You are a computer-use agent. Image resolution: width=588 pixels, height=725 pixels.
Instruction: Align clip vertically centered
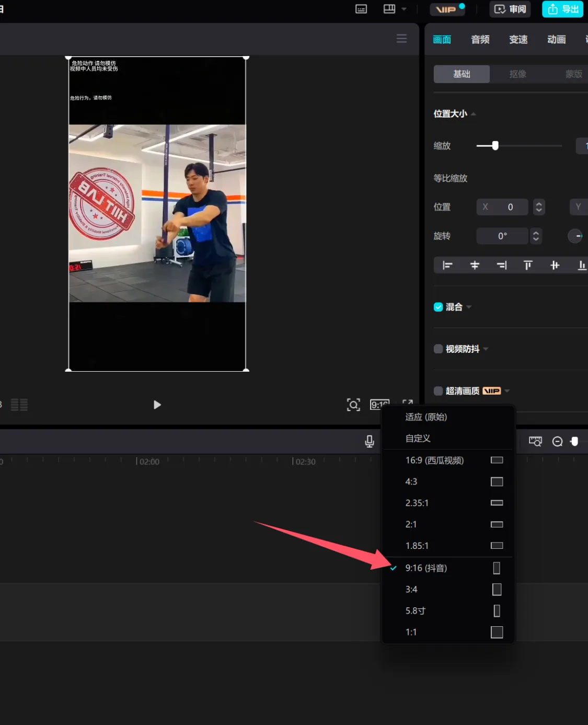(555, 266)
